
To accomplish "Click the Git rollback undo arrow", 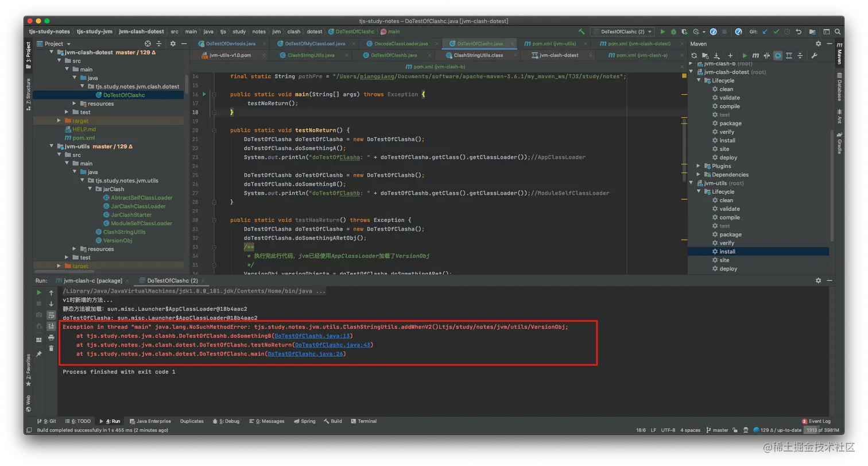I will click(798, 32).
